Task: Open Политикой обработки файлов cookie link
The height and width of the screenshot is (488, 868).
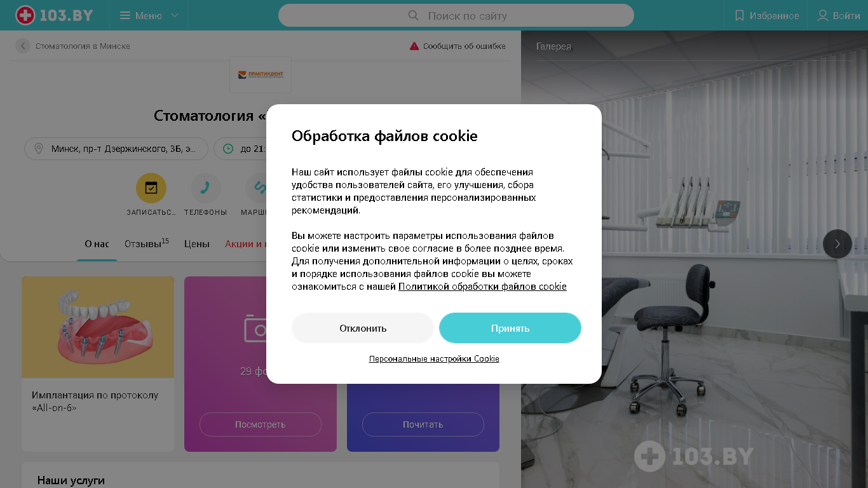Action: pos(482,287)
